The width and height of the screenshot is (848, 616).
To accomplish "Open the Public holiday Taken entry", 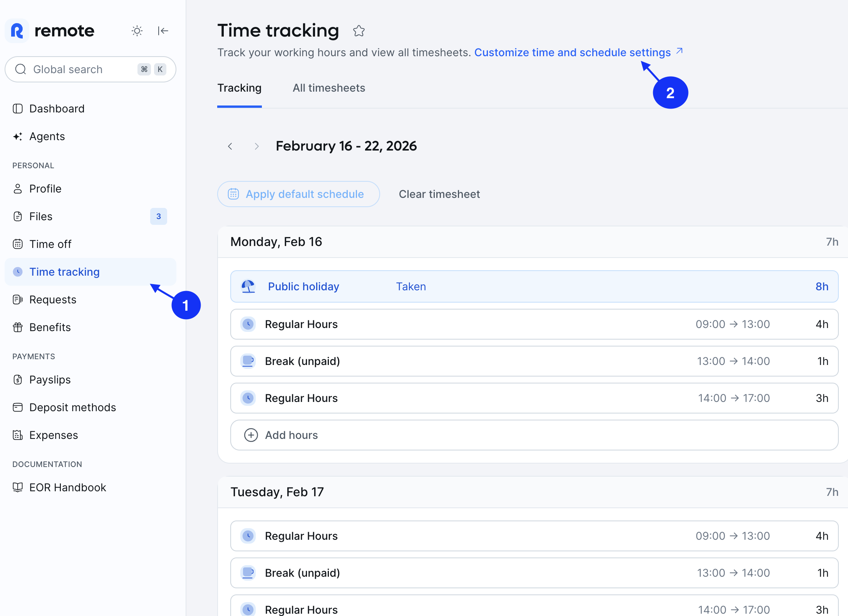I will point(534,286).
